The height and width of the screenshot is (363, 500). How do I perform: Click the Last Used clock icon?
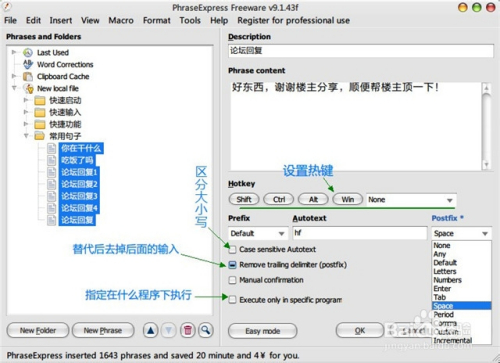[28, 52]
